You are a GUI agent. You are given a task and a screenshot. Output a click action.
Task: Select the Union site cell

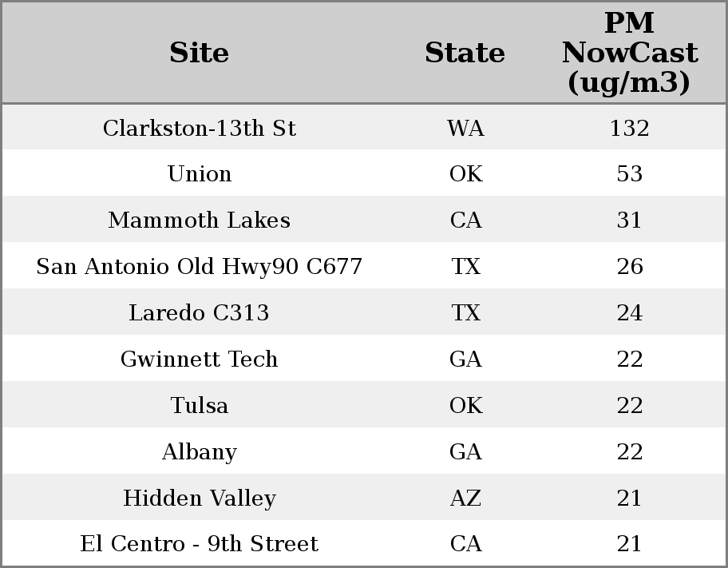pyautogui.click(x=200, y=174)
